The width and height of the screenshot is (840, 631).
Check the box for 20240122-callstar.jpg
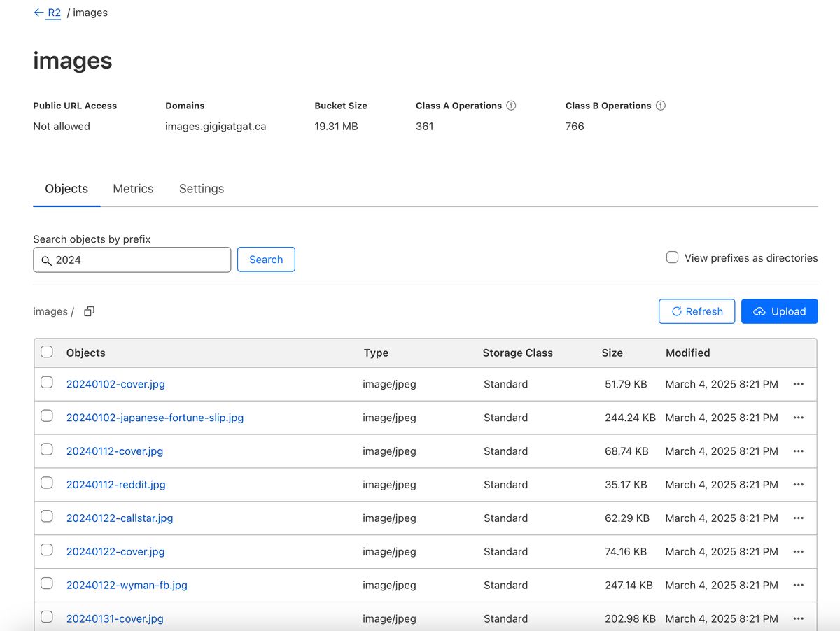[x=46, y=516]
